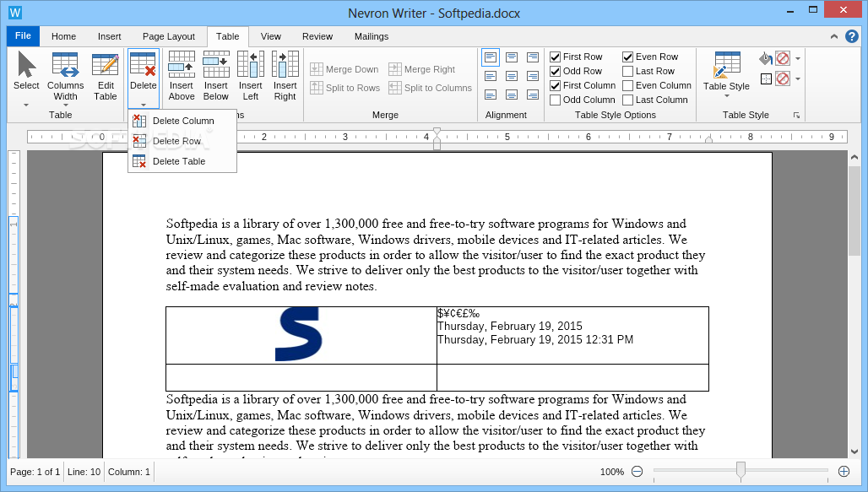
Task: Insert a column to the right
Action: (x=285, y=76)
